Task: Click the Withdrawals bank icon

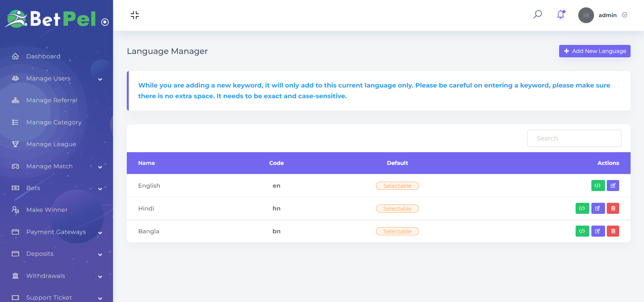Action: tap(15, 276)
